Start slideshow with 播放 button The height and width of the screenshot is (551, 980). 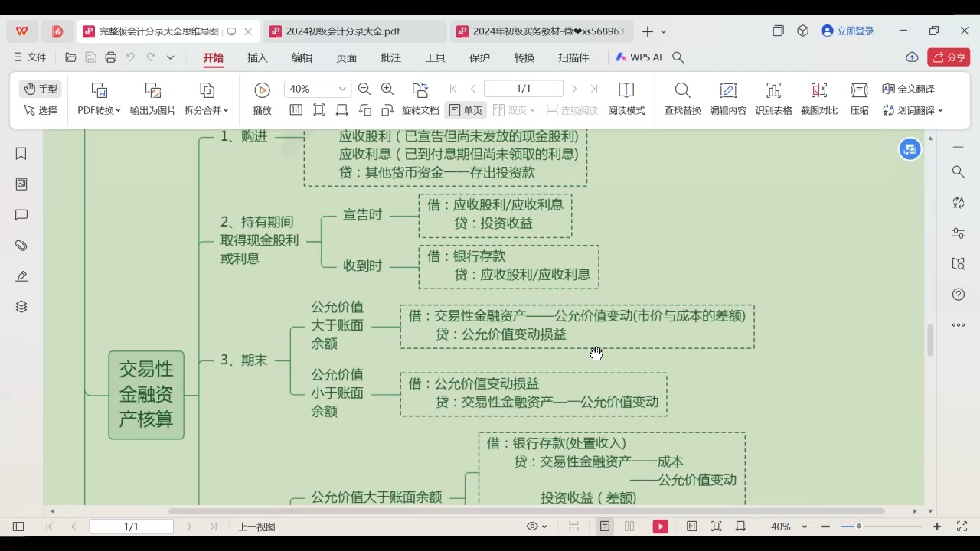pyautogui.click(x=262, y=99)
